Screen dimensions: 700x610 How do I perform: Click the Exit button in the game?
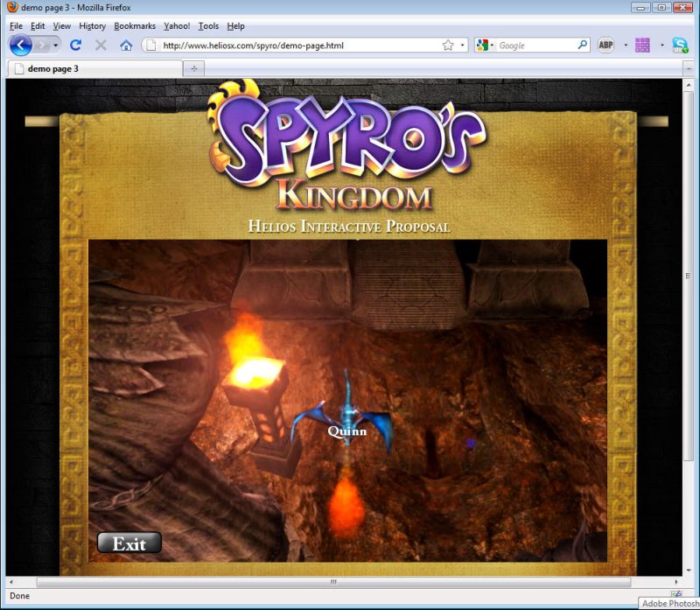[129, 543]
